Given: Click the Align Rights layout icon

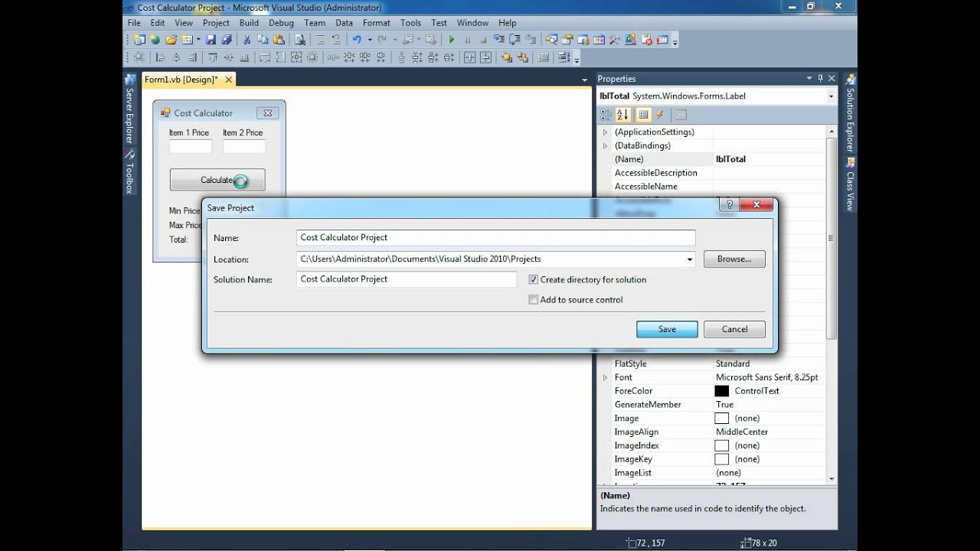Looking at the screenshot, I should [x=191, y=57].
